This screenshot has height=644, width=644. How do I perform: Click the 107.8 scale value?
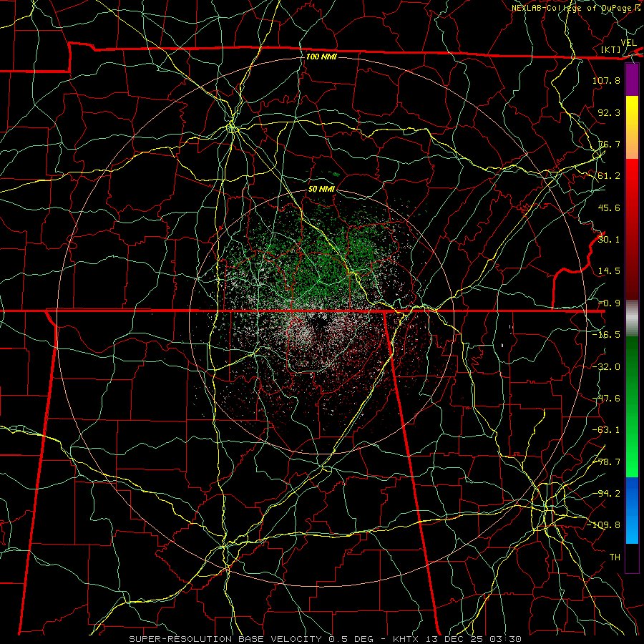606,80
